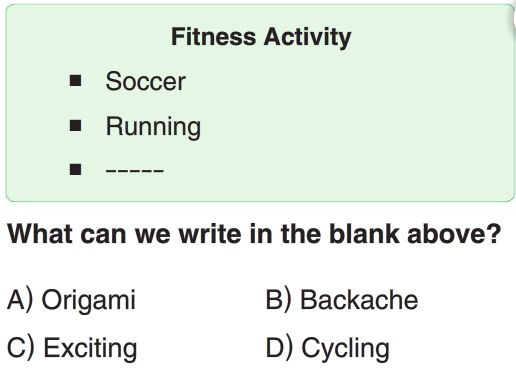
Task: Click the Fitness Activity heading
Action: click(x=261, y=37)
